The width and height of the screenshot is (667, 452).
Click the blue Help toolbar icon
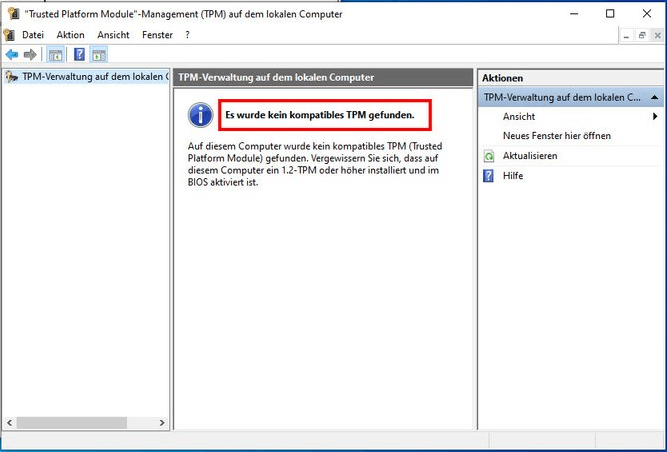(79, 54)
